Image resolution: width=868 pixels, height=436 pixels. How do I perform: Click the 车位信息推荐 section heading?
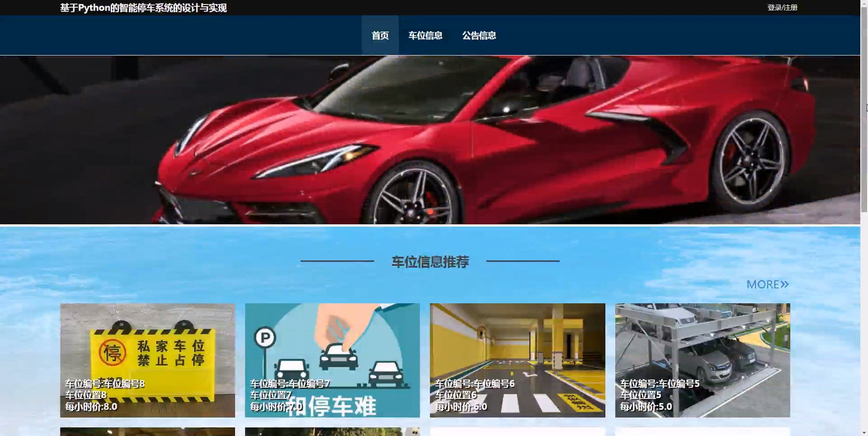click(430, 262)
